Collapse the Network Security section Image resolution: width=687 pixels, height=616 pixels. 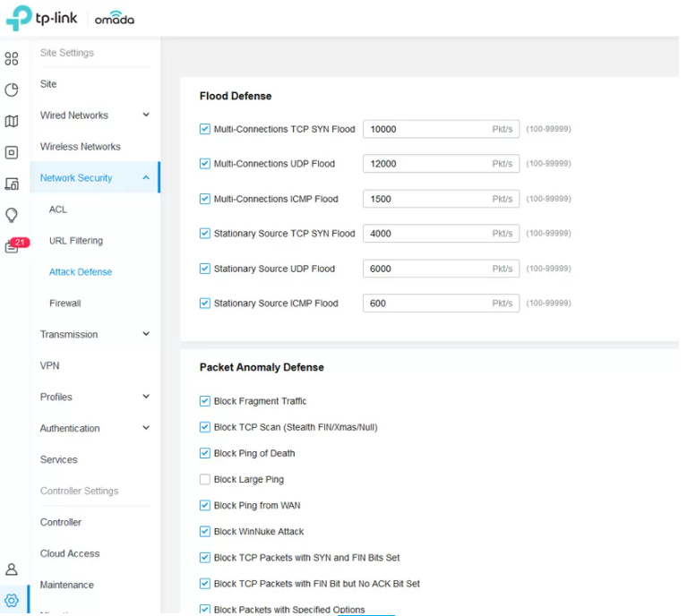(x=146, y=178)
